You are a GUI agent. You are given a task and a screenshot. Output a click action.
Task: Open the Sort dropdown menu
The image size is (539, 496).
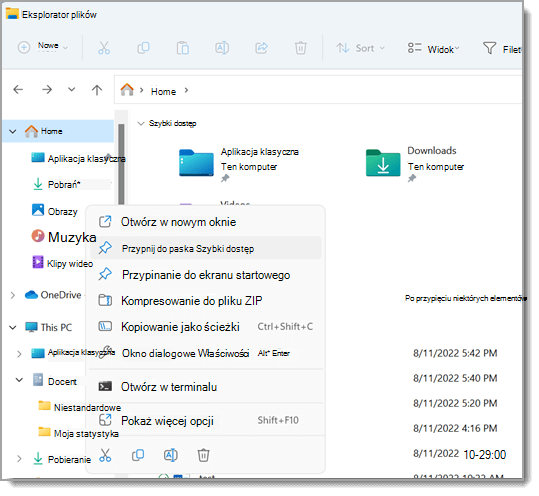pyautogui.click(x=360, y=48)
